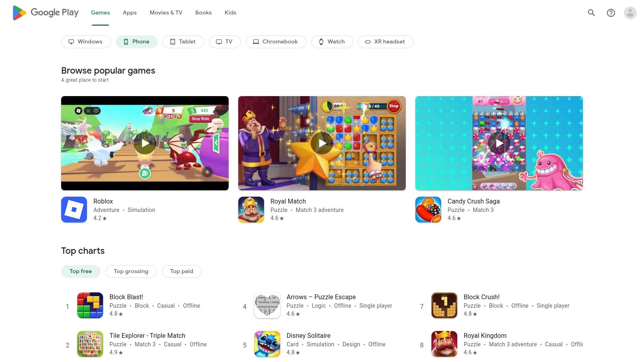Open the Royal Kingdom title link

[x=485, y=335]
